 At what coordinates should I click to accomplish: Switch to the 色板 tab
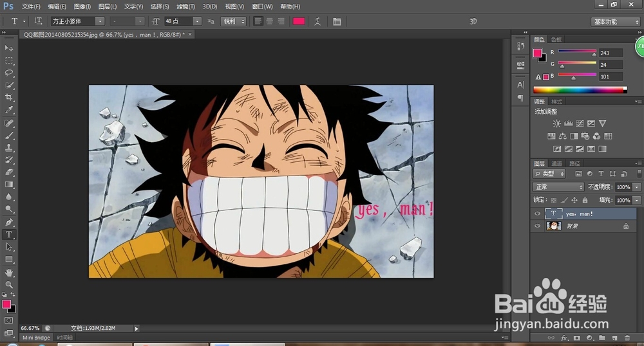tap(556, 39)
